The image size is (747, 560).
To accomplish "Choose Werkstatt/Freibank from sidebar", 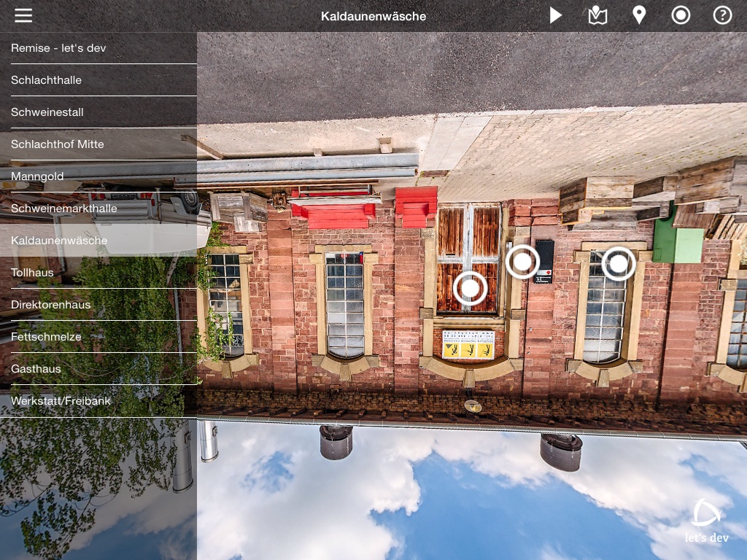I will 98,401.
